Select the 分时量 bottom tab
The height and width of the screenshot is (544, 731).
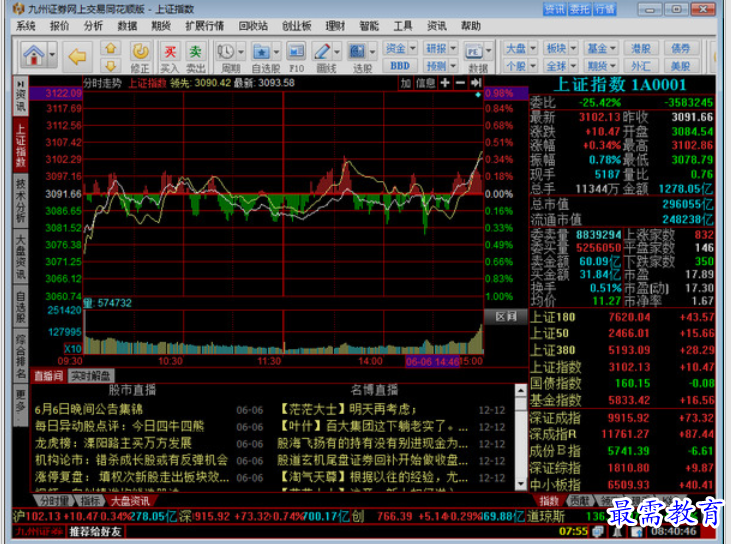point(55,501)
